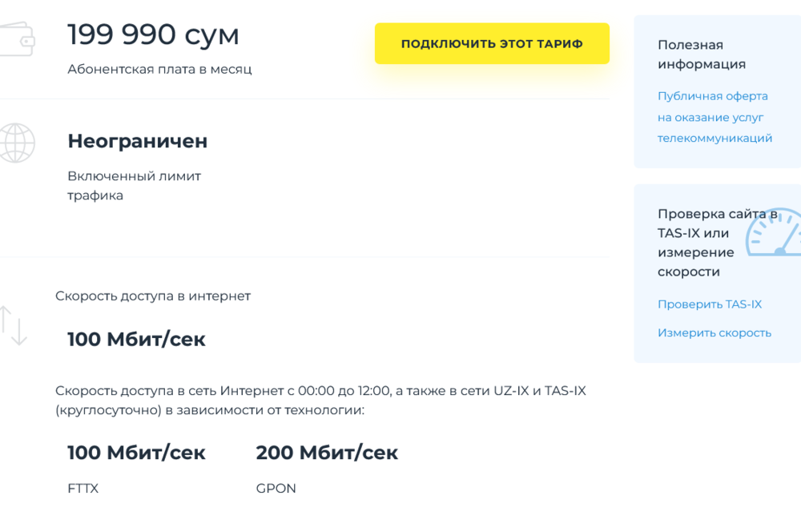The width and height of the screenshot is (801, 532).
Task: Click the Полезная информация heading
Action: click(701, 54)
